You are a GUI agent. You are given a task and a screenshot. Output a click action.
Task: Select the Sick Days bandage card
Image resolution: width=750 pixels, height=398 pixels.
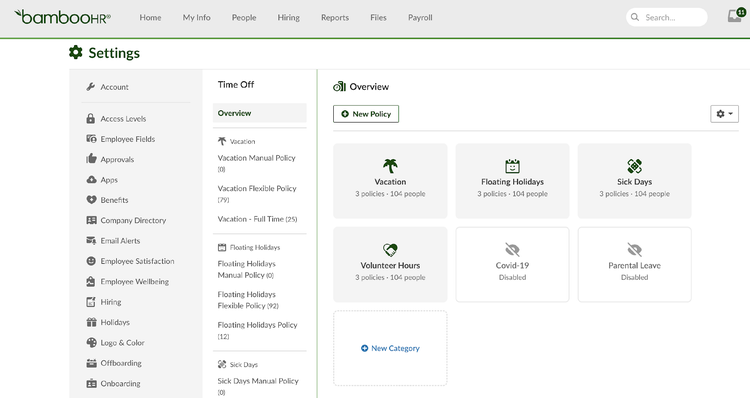click(634, 181)
